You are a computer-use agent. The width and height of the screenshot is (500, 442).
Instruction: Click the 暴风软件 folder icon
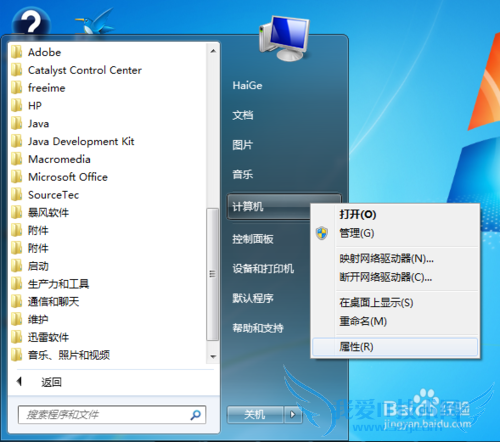point(17,213)
